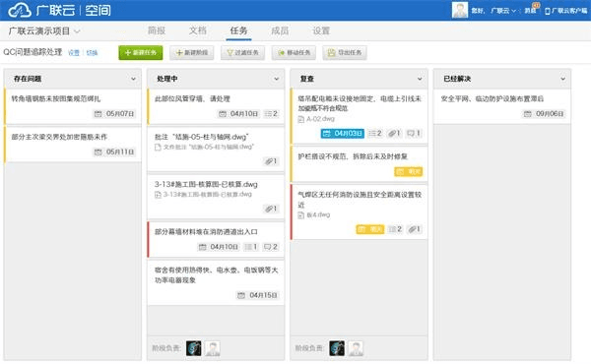The height and width of the screenshot is (364, 591).
Task: Click the comment bubble icon on 幕墙材料 card
Action: pyautogui.click(x=268, y=247)
